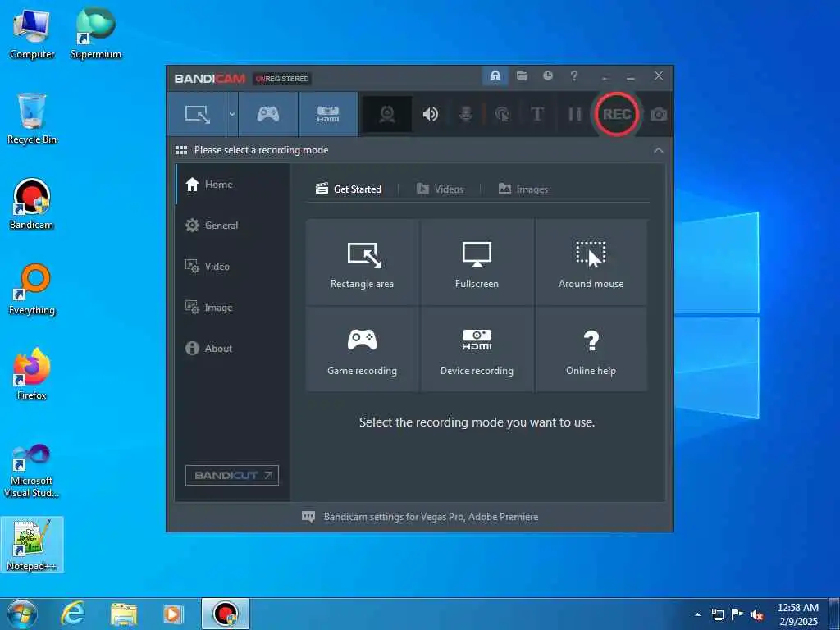The height and width of the screenshot is (630, 840).
Task: Toggle the microphone icon in toolbar
Action: pyautogui.click(x=466, y=114)
